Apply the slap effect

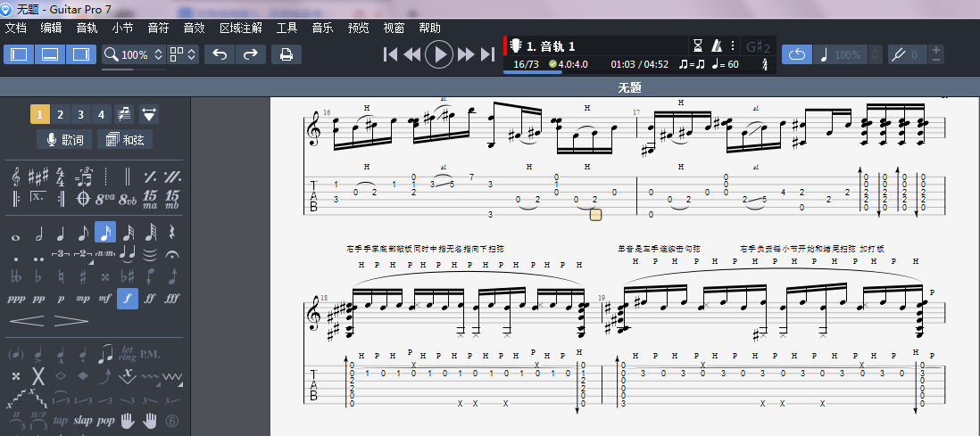83,420
